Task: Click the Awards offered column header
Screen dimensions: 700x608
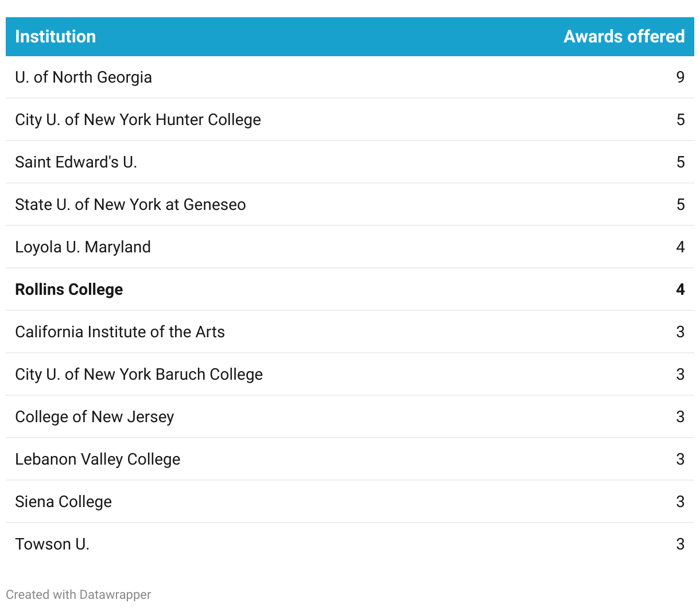Action: point(624,37)
